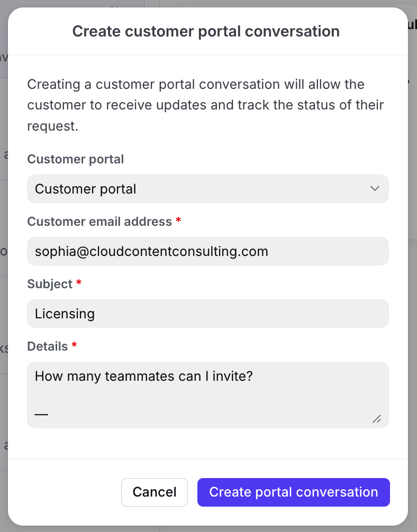417x532 pixels.
Task: Place cursor on the dash line in Details
Action: coord(42,414)
